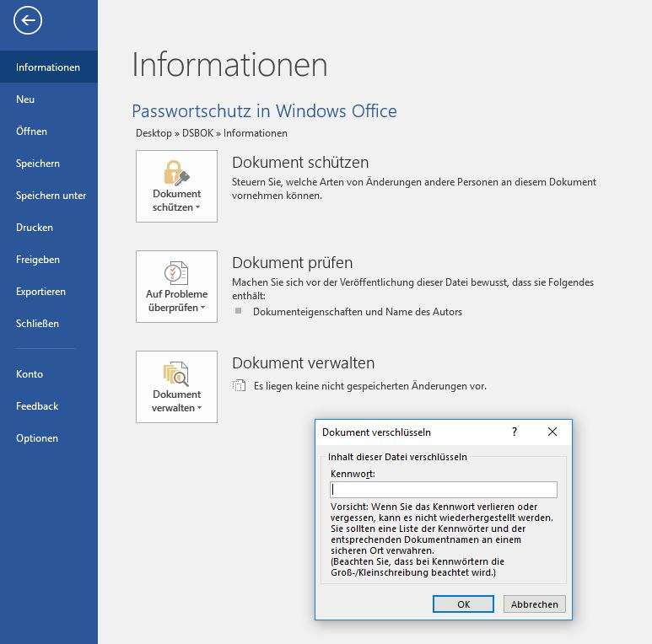Click the gray bullet before Dokumenteigenschaften
Screen dimensions: 652x644
[x=238, y=311]
